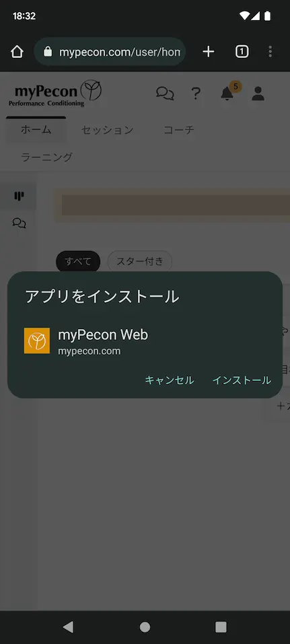Open the コーチ tab
Viewport: 290px width, 644px height.
coord(179,130)
